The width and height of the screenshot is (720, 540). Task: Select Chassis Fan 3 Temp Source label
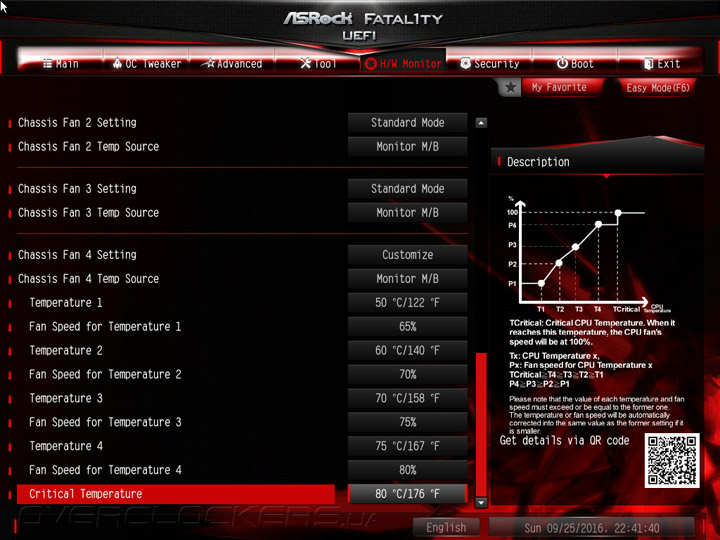pos(88,213)
